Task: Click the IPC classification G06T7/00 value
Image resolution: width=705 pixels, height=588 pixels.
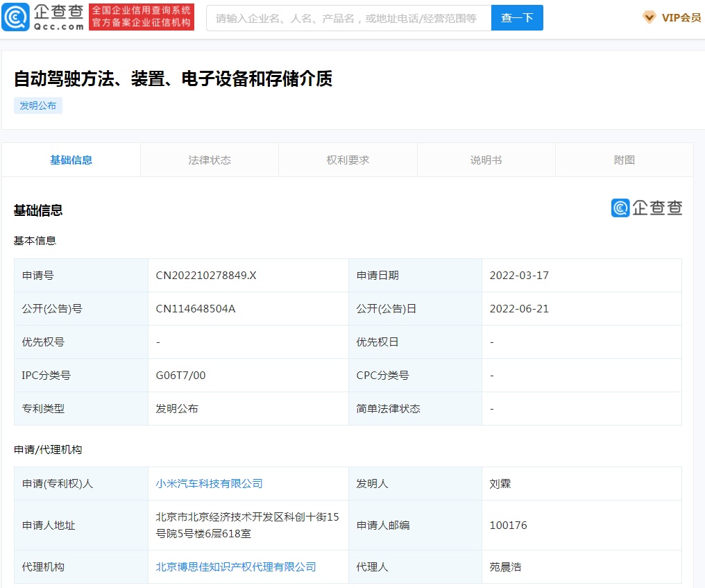Action: point(180,376)
